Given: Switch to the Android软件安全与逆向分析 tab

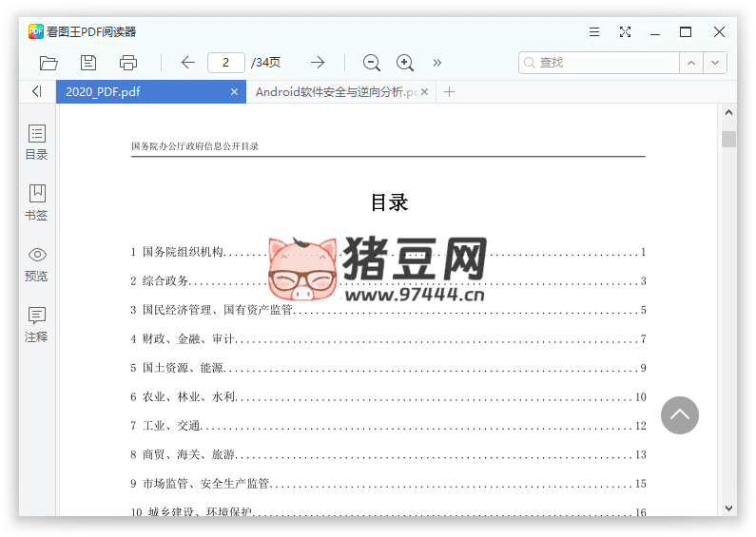Looking at the screenshot, I should [x=335, y=92].
